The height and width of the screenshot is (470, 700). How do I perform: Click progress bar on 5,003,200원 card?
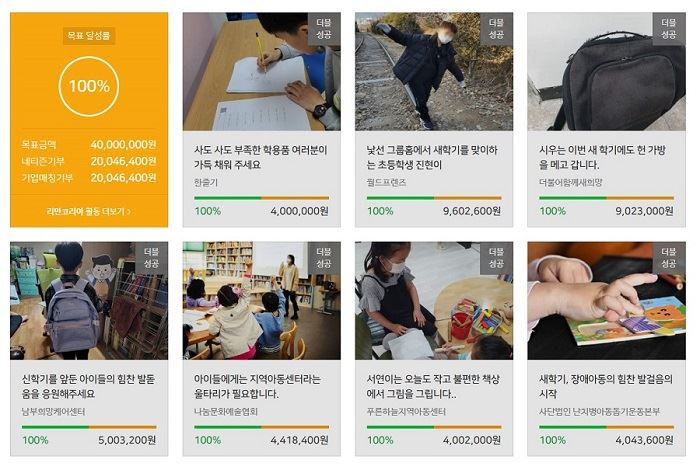(x=89, y=427)
